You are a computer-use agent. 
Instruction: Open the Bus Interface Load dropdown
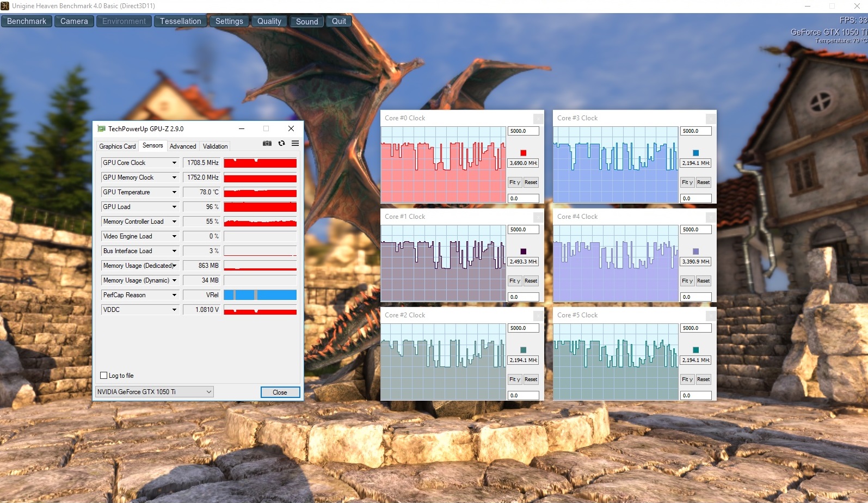174,251
